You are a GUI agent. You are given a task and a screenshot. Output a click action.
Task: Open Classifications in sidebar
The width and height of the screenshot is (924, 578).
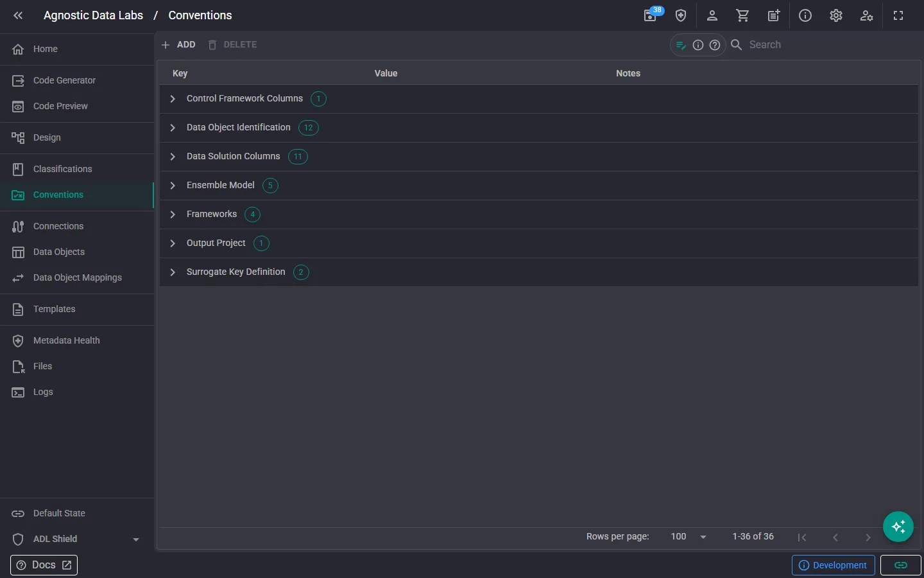77,169
